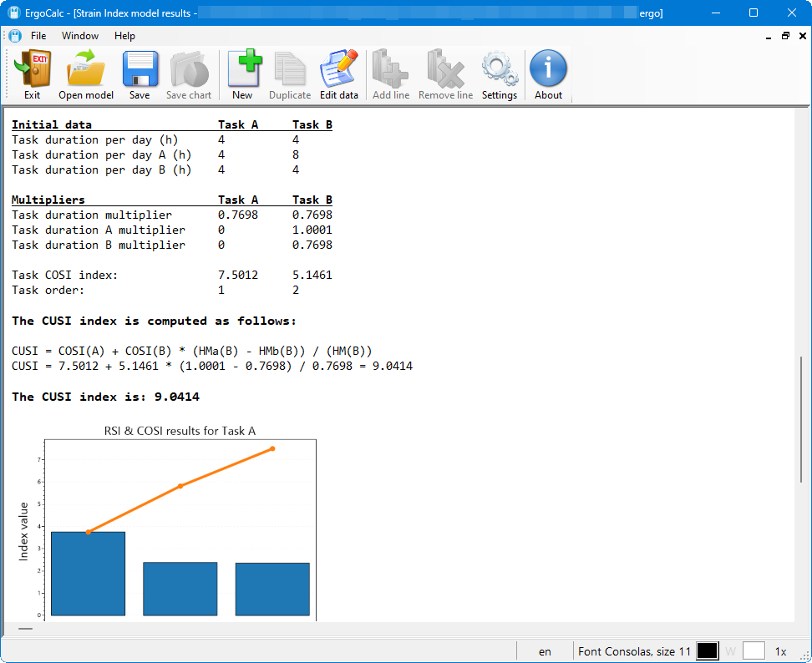Open the Window menu
Image resolution: width=812 pixels, height=663 pixels.
[x=80, y=36]
